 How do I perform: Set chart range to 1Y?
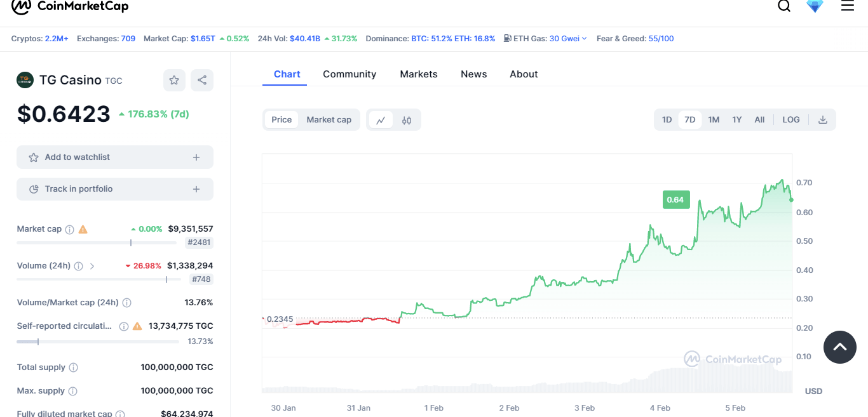pos(737,120)
